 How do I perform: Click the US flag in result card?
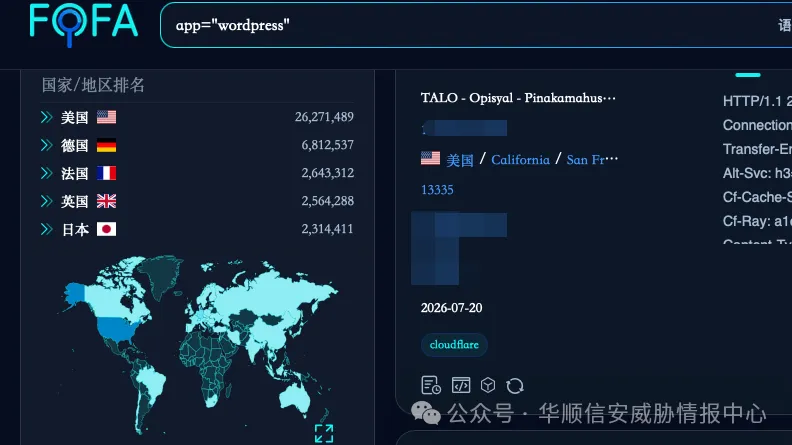tap(430, 159)
